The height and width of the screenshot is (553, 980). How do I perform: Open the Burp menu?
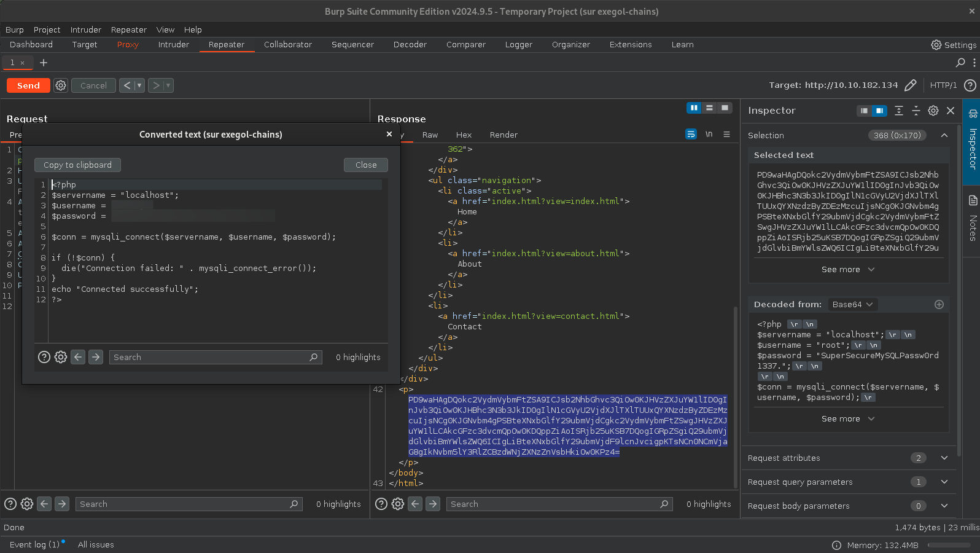15,29
